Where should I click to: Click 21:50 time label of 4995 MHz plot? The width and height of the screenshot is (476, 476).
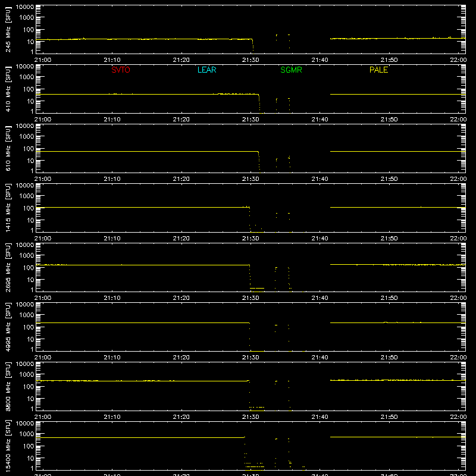pyautogui.click(x=389, y=358)
